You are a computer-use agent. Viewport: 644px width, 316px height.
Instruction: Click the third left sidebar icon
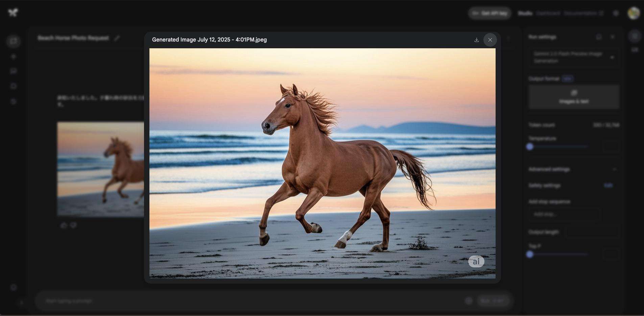(x=14, y=71)
